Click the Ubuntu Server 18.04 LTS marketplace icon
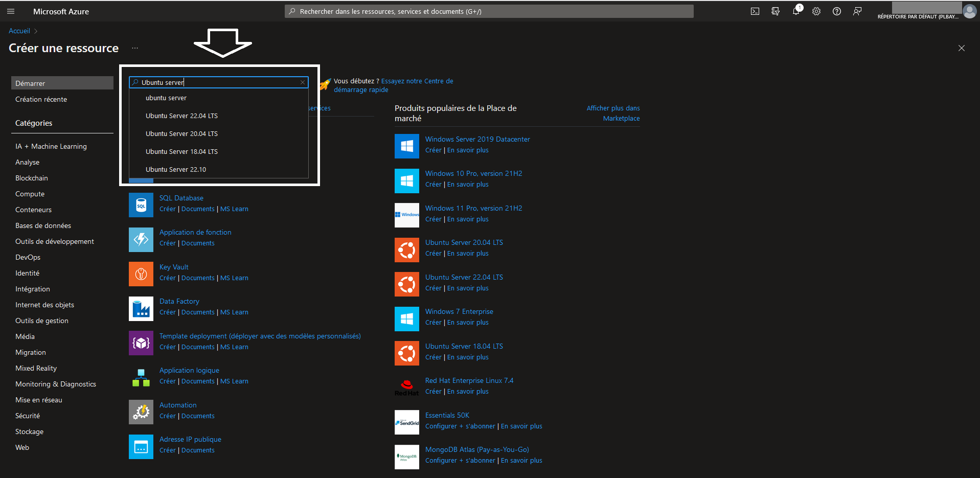Viewport: 980px width, 478px height. [407, 353]
